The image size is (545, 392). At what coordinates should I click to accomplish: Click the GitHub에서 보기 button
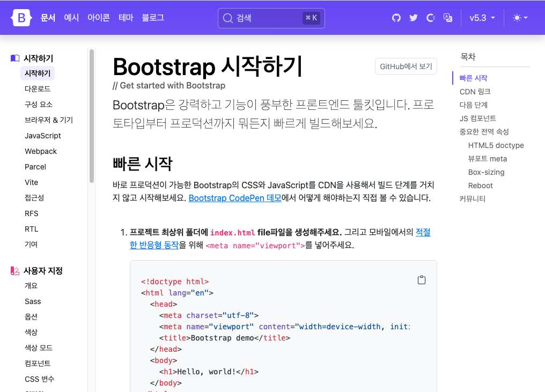click(x=406, y=66)
